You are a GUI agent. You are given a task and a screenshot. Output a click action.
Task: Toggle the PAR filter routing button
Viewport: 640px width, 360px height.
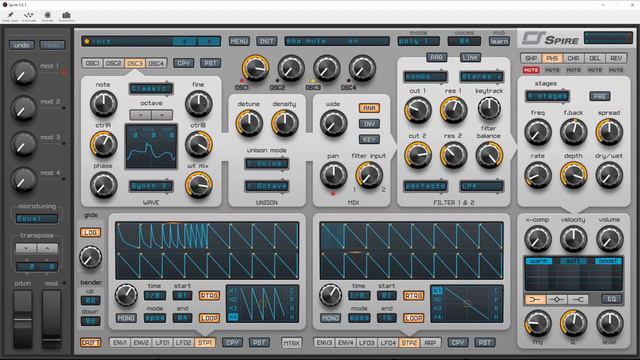(436, 58)
